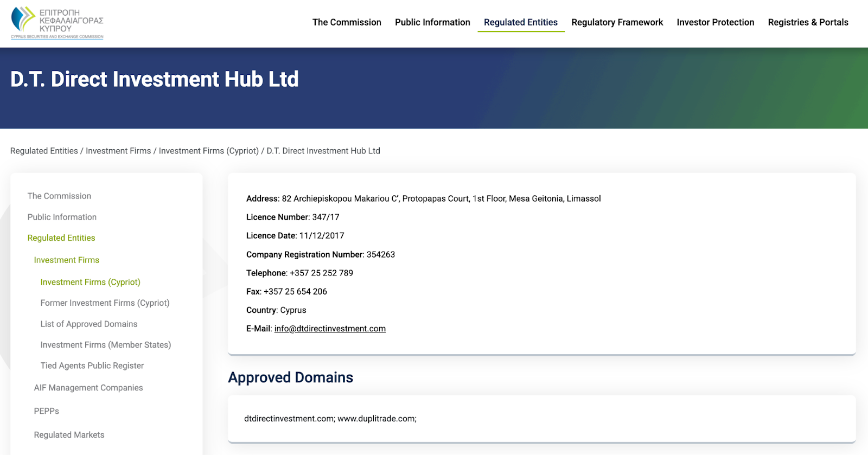Click the info@dtdirectinvestment.com email link
The image size is (868, 455).
point(330,329)
